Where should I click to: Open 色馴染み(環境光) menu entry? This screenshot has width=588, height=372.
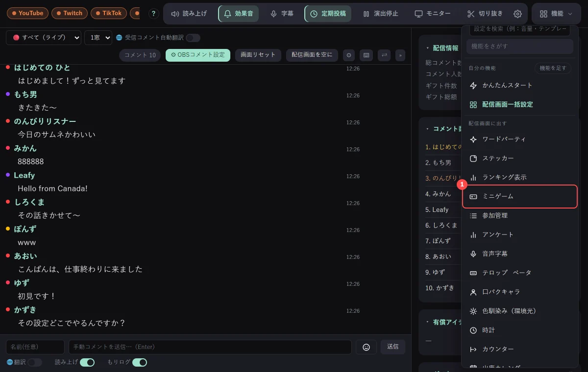(519, 311)
